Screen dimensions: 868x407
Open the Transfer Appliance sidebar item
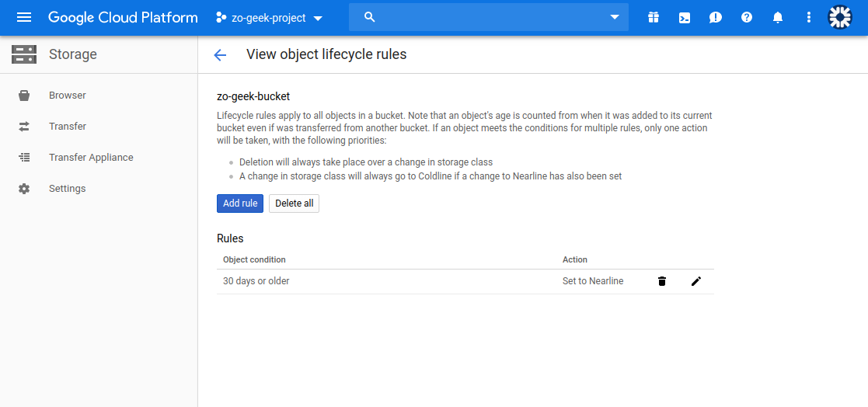point(99,158)
